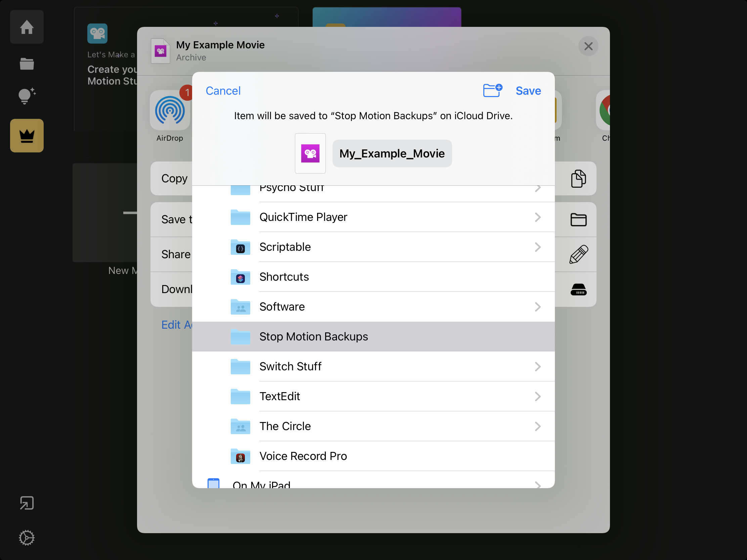
Task: Click the import arrow sidebar icon
Action: [x=27, y=503]
